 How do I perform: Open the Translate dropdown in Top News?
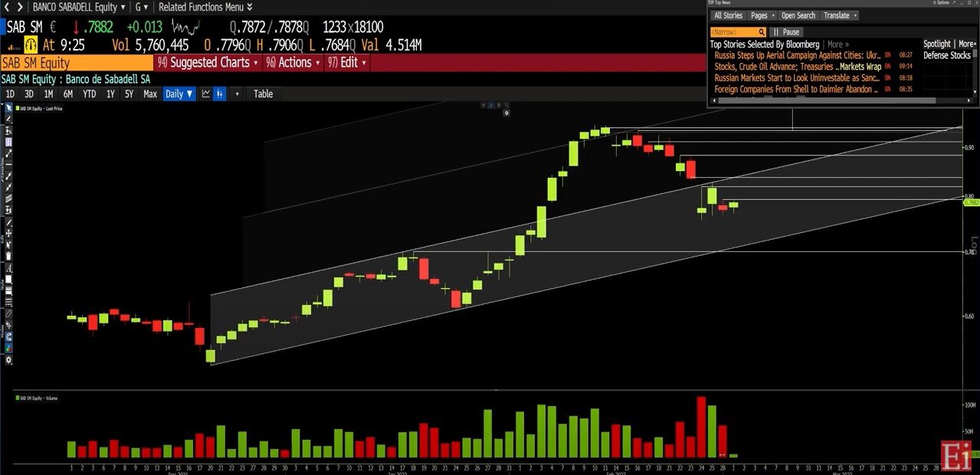[840, 15]
